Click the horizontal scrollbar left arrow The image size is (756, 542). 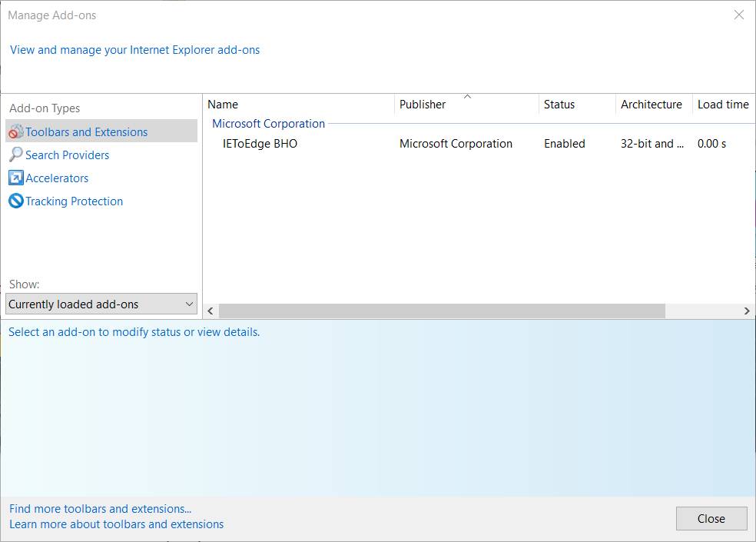click(x=211, y=311)
